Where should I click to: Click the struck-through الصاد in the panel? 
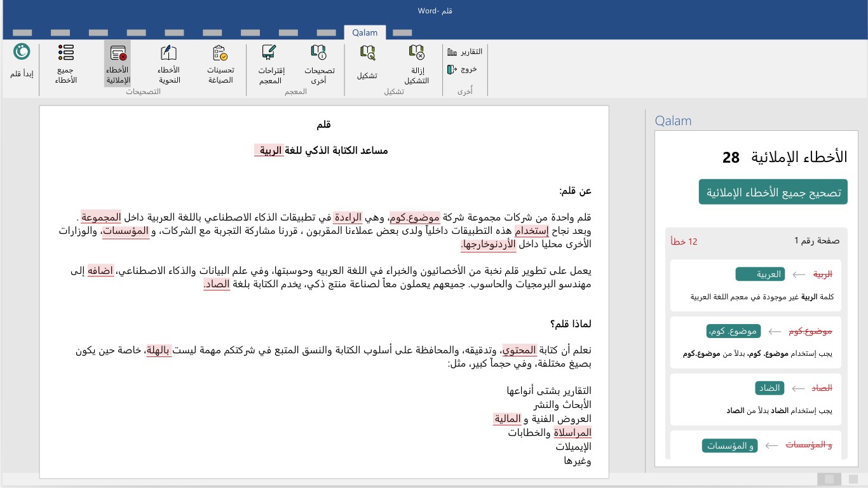point(822,388)
